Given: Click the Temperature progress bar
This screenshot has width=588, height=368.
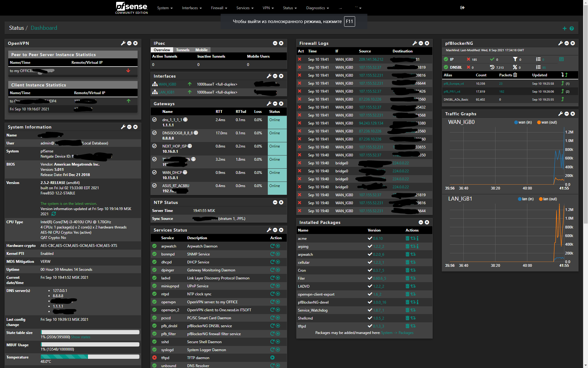Looking at the screenshot, I should [x=90, y=357].
